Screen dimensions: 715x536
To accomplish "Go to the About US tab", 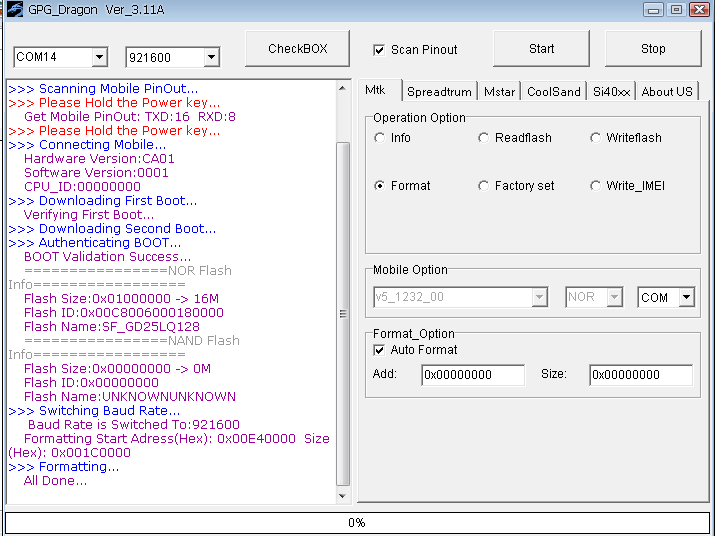I will pos(666,91).
